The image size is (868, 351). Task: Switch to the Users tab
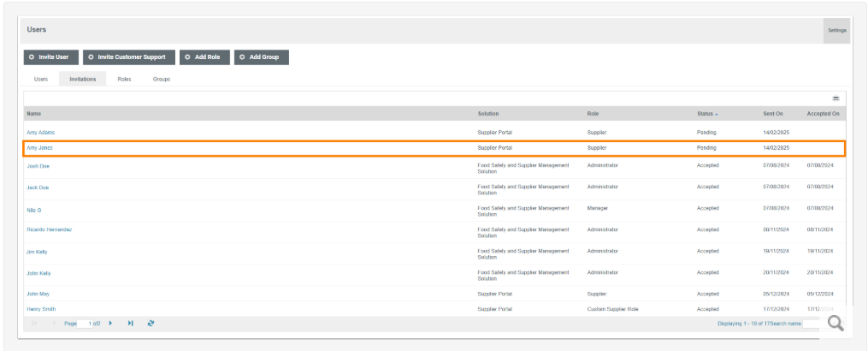coord(40,79)
